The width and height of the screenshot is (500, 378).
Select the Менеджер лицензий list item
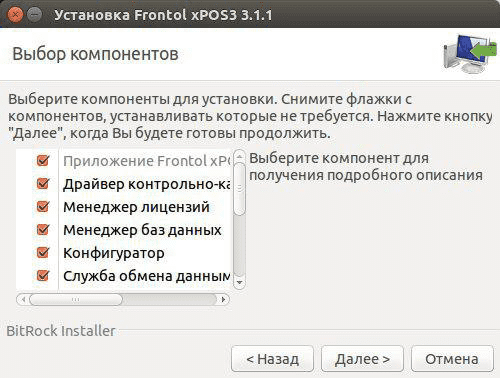[136, 207]
